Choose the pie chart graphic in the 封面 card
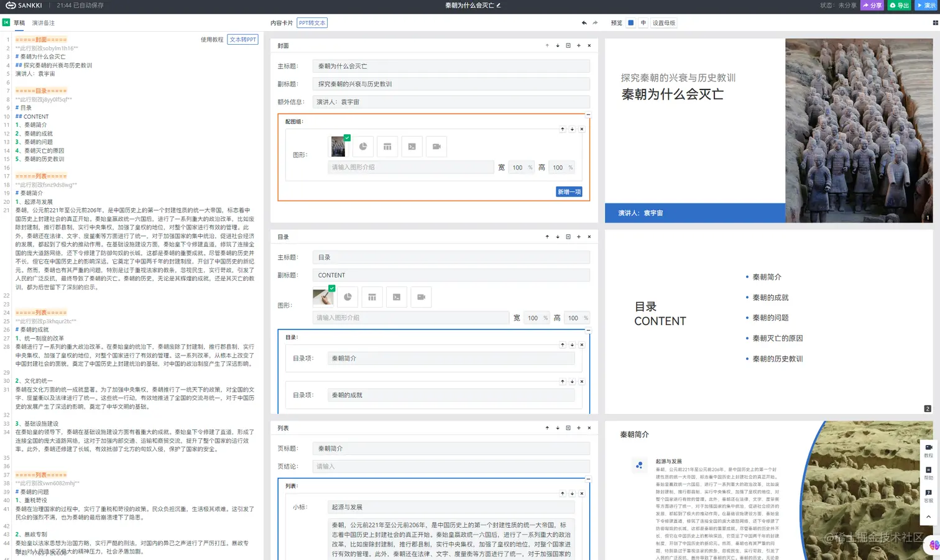The width and height of the screenshot is (940, 560). (x=363, y=147)
